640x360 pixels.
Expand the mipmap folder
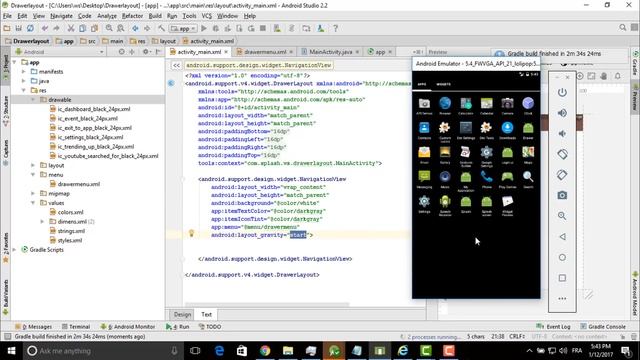[33, 193]
